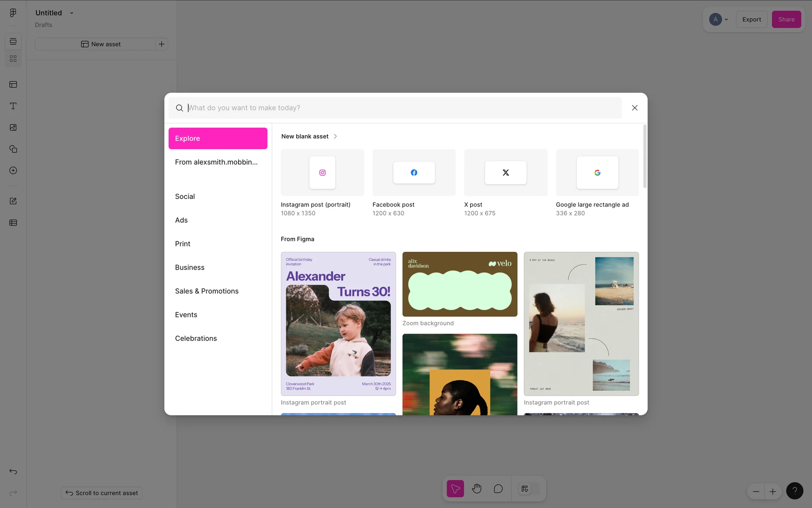Open the account avatar dropdown arrow
Image resolution: width=812 pixels, height=508 pixels.
726,19
